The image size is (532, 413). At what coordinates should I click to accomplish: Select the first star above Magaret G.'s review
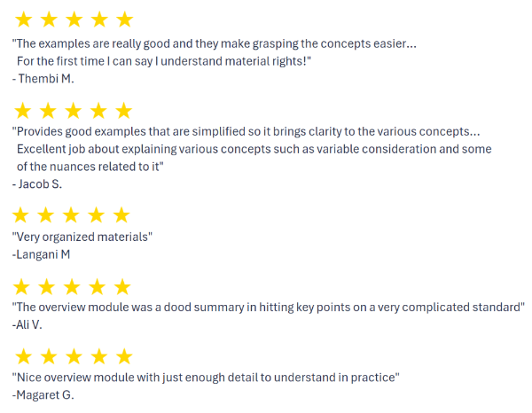point(24,356)
